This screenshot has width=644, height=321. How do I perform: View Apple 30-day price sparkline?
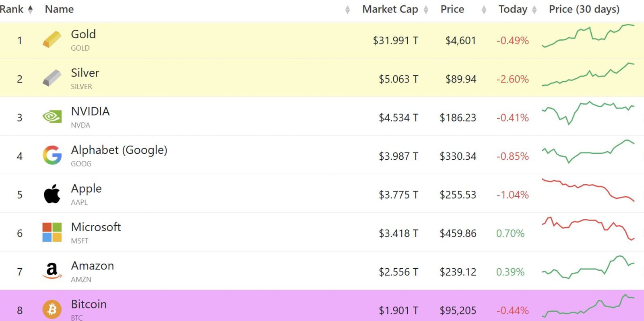[588, 189]
